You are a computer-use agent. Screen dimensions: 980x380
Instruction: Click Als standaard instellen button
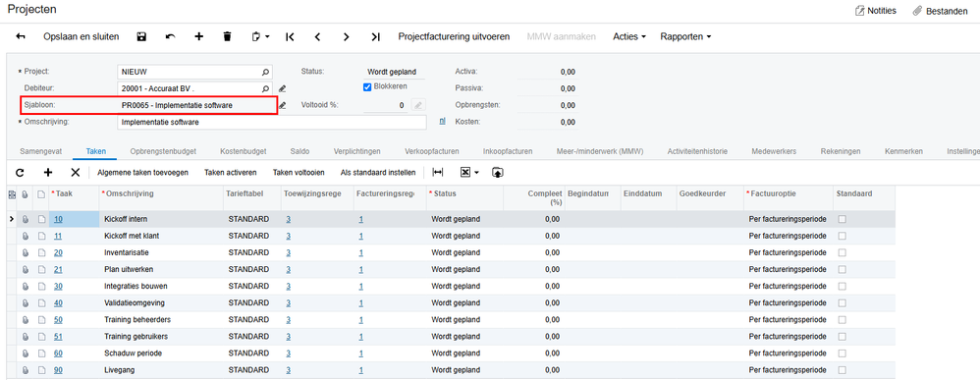(x=379, y=173)
